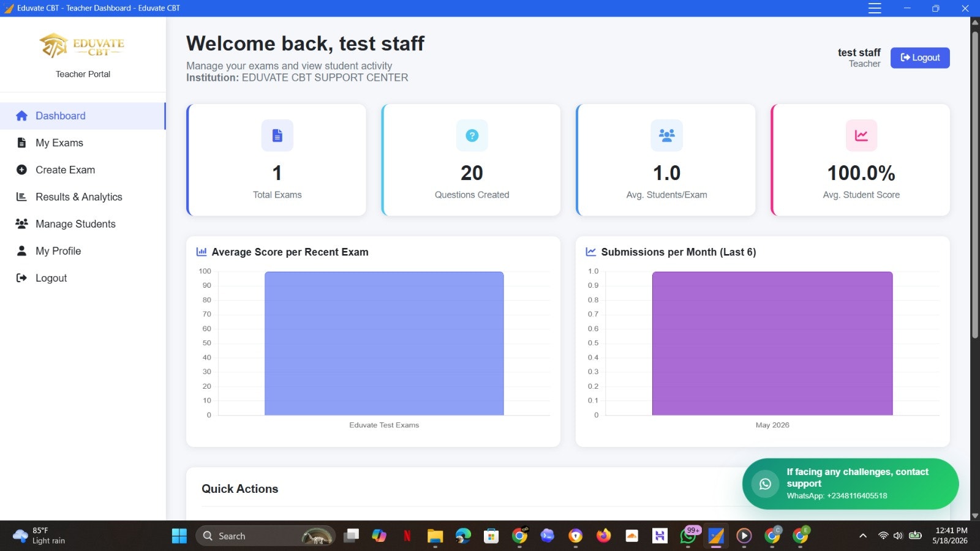This screenshot has width=980, height=551.
Task: Click the Total Exams stat card value
Action: click(277, 173)
